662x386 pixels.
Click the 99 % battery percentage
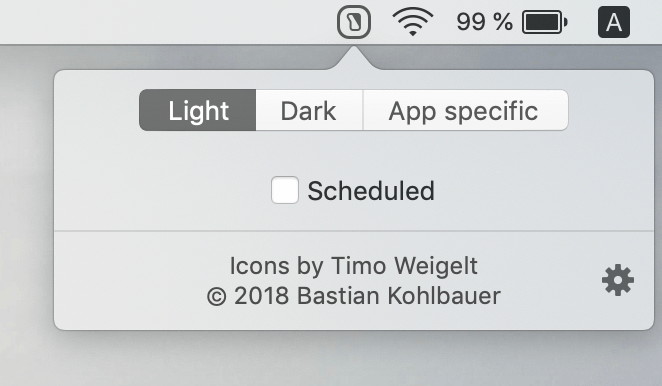pyautogui.click(x=484, y=22)
